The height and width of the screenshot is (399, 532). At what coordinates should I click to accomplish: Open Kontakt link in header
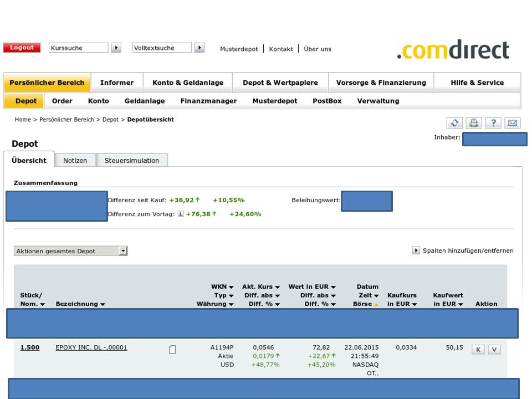pyautogui.click(x=280, y=49)
